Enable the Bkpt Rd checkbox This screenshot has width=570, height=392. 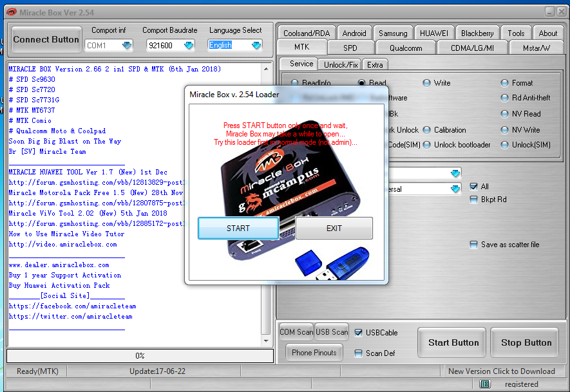pyautogui.click(x=473, y=200)
